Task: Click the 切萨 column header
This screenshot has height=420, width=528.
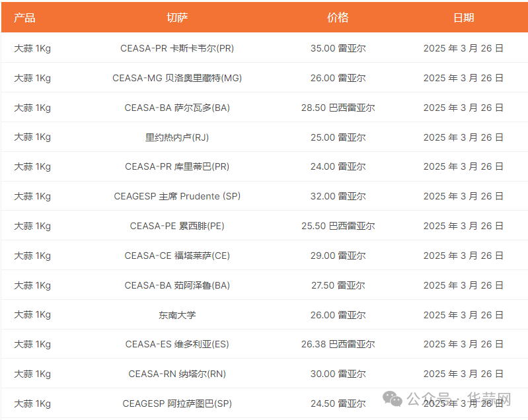Action: [x=177, y=18]
